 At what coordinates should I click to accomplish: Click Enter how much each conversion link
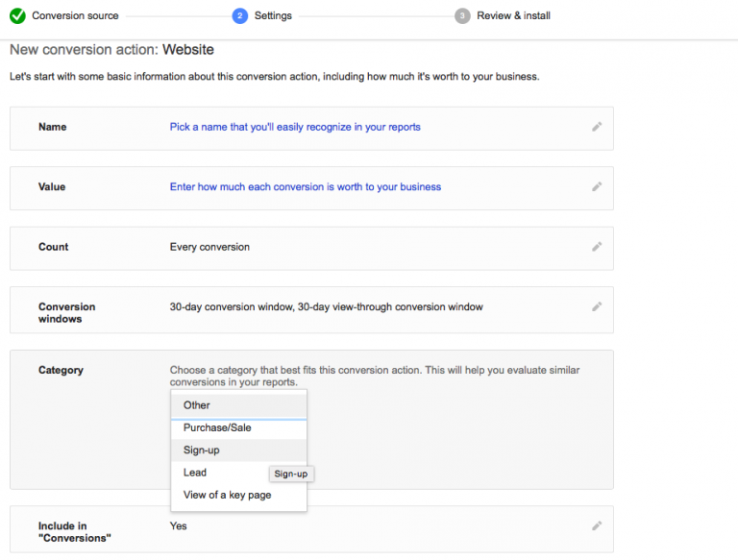[305, 186]
